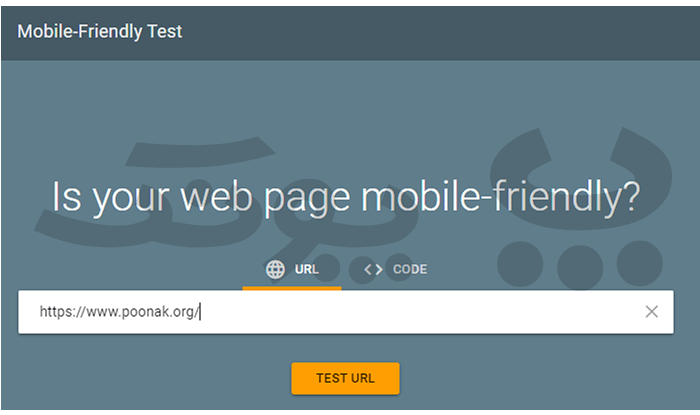700x415 pixels.
Task: Select the URL tab label
Action: 307,270
